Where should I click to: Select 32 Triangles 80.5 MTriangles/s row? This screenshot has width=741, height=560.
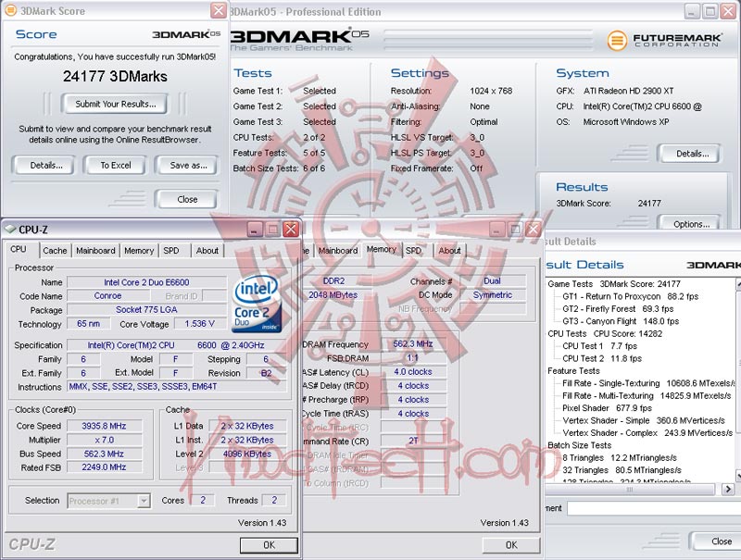(622, 470)
